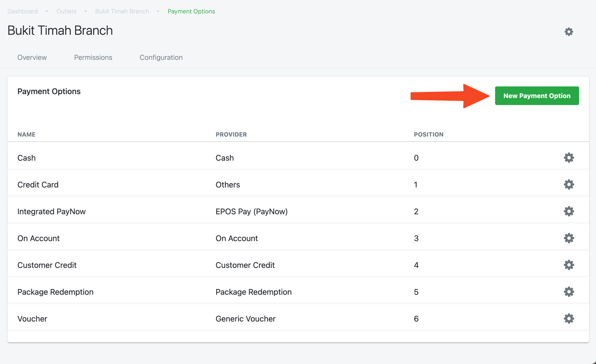This screenshot has height=364, width=596.
Task: Navigate to Dashboard breadcrumb link
Action: pos(22,11)
